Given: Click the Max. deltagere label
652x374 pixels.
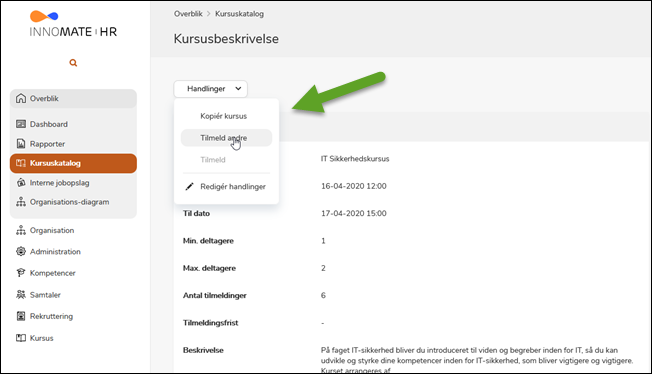Looking at the screenshot, I should click(x=209, y=268).
